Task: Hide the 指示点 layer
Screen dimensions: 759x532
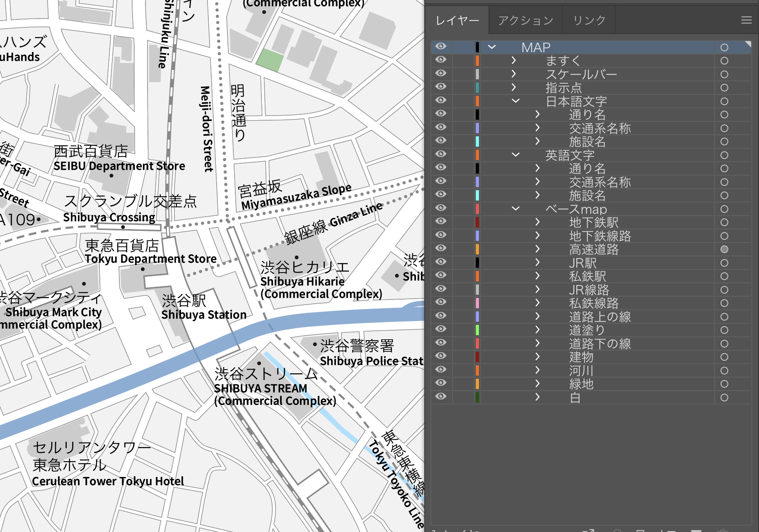Action: click(x=441, y=87)
